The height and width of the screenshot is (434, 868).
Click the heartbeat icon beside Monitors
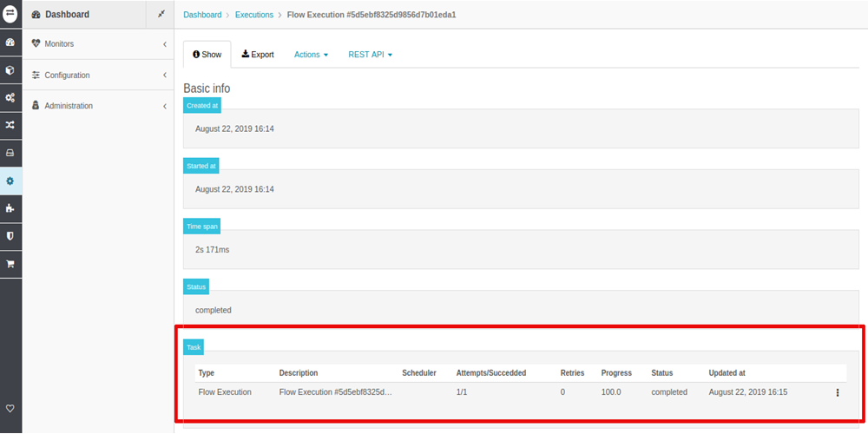[36, 43]
